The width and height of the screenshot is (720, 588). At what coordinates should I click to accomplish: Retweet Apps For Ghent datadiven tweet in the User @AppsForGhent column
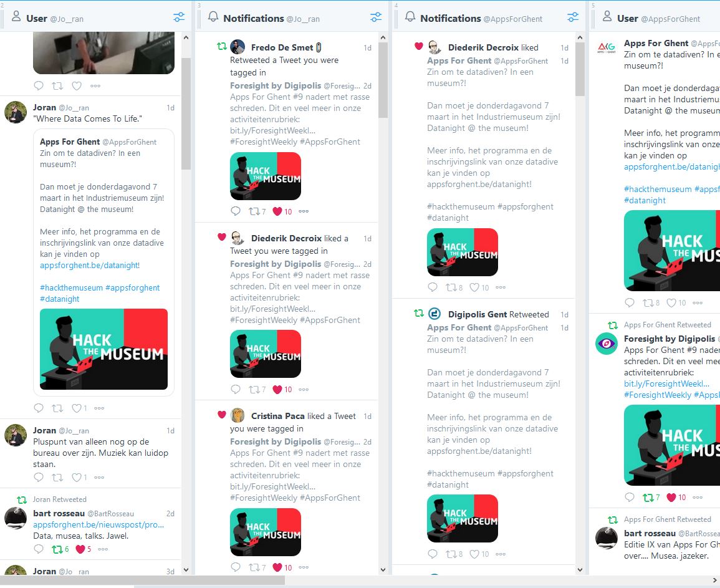pos(648,302)
